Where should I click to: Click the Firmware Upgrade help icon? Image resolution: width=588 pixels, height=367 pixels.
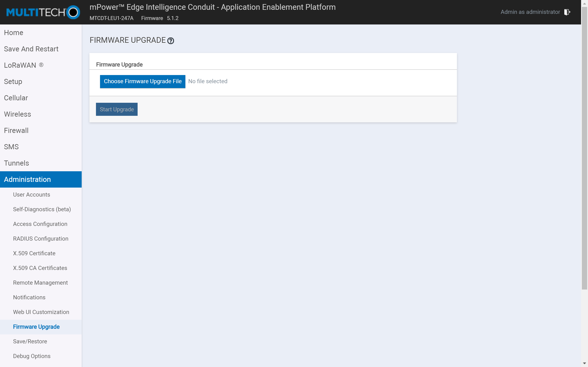pos(170,41)
